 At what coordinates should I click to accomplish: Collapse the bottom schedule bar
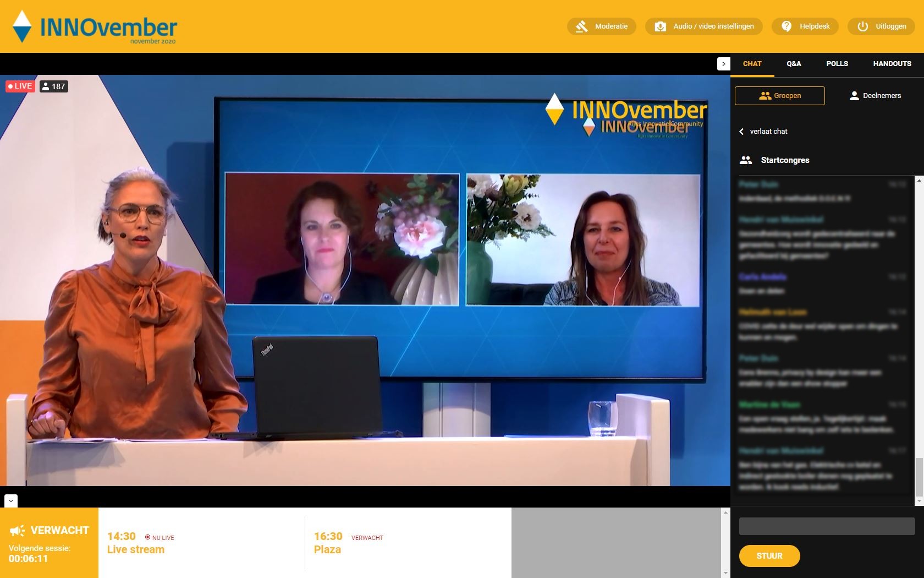coord(11,501)
